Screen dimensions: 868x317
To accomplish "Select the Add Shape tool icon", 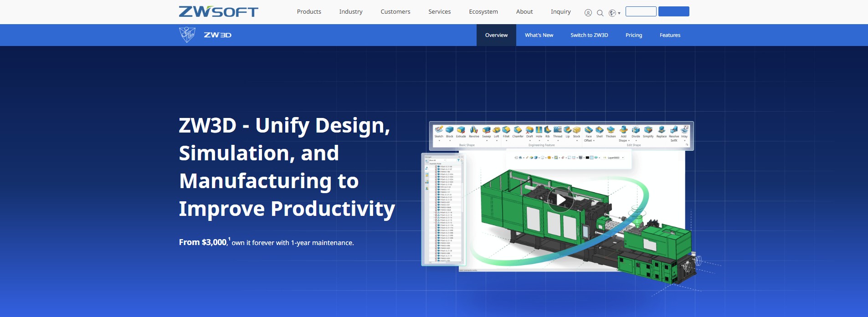I will [623, 130].
